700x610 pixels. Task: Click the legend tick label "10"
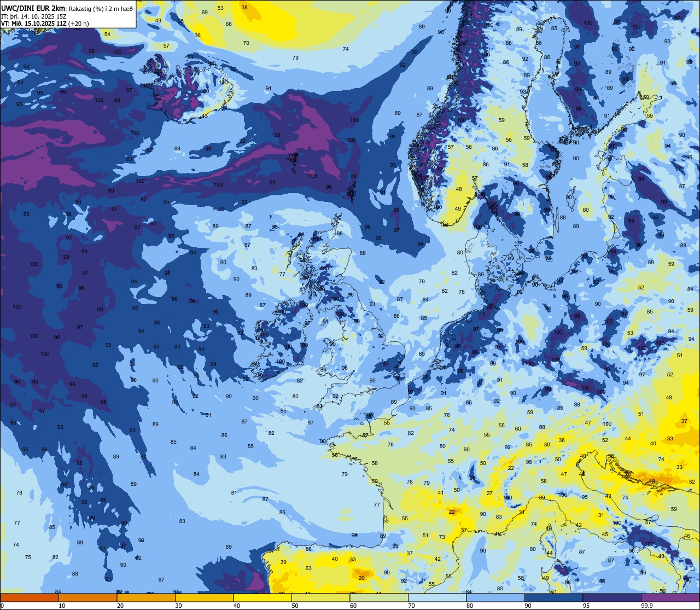point(62,606)
